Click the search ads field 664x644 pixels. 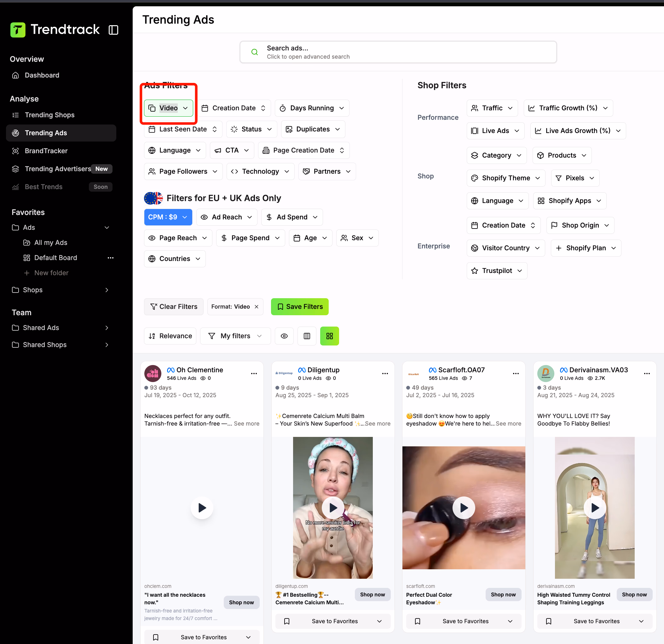(x=398, y=52)
